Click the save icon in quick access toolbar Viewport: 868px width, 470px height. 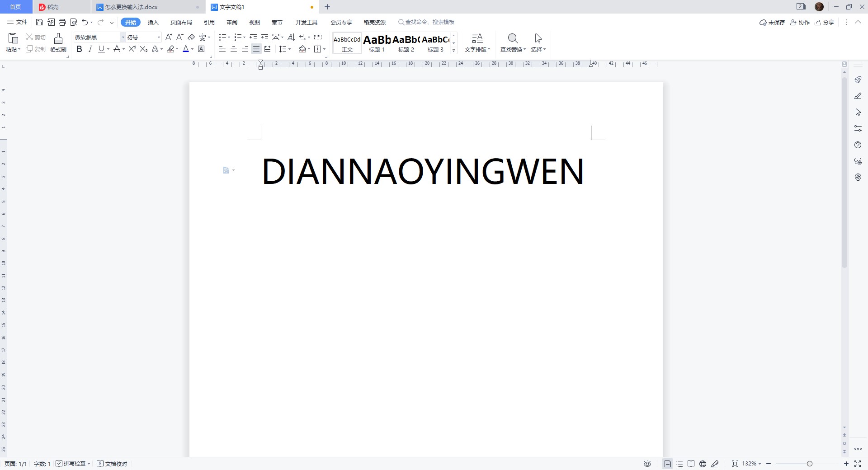[40, 22]
